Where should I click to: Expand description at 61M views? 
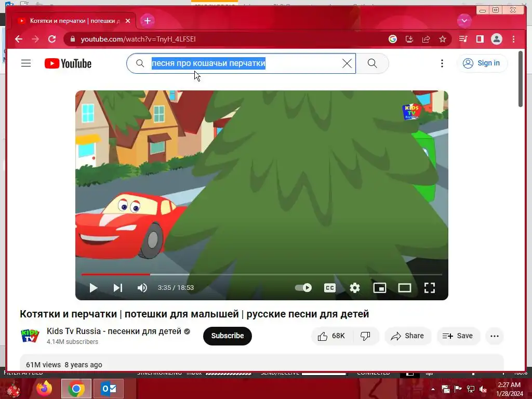(x=262, y=363)
